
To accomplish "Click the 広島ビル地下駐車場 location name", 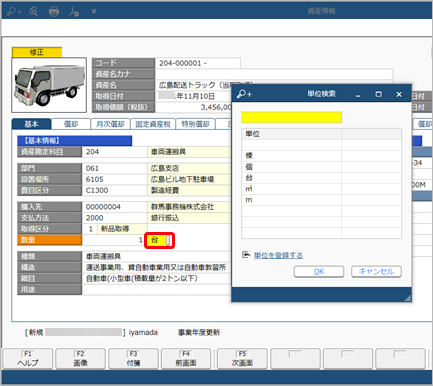I will tap(182, 179).
